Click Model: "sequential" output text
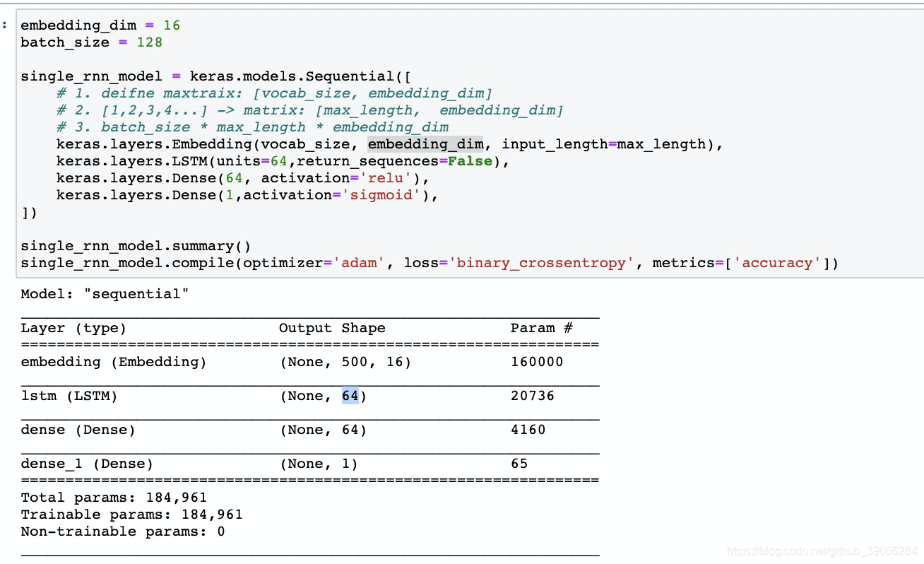The height and width of the screenshot is (564, 924). [x=105, y=294]
